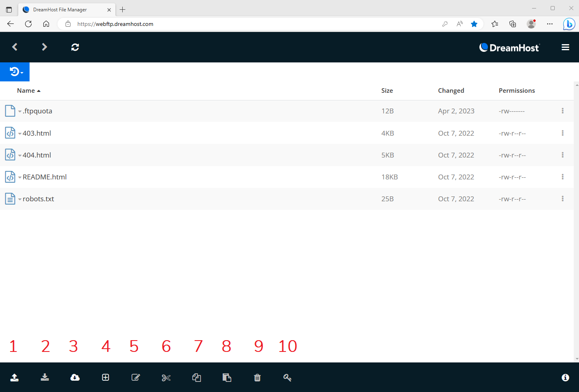Open the 404.html file link

pos(37,155)
